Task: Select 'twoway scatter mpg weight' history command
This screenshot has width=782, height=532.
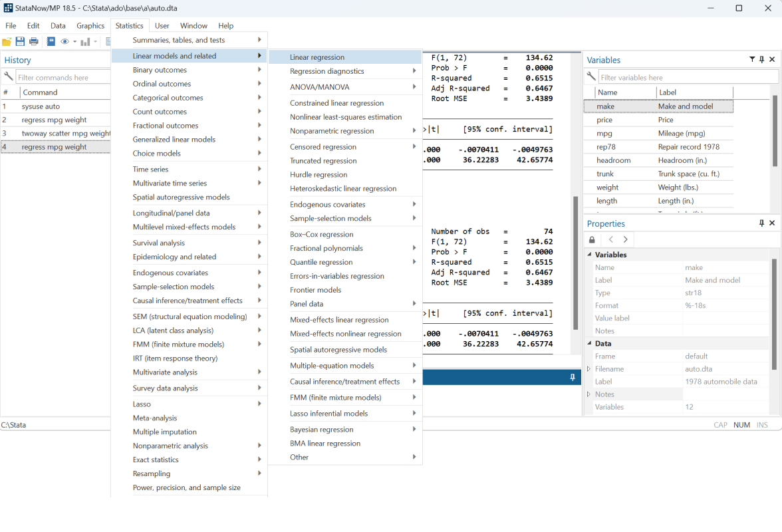Action: tap(66, 134)
